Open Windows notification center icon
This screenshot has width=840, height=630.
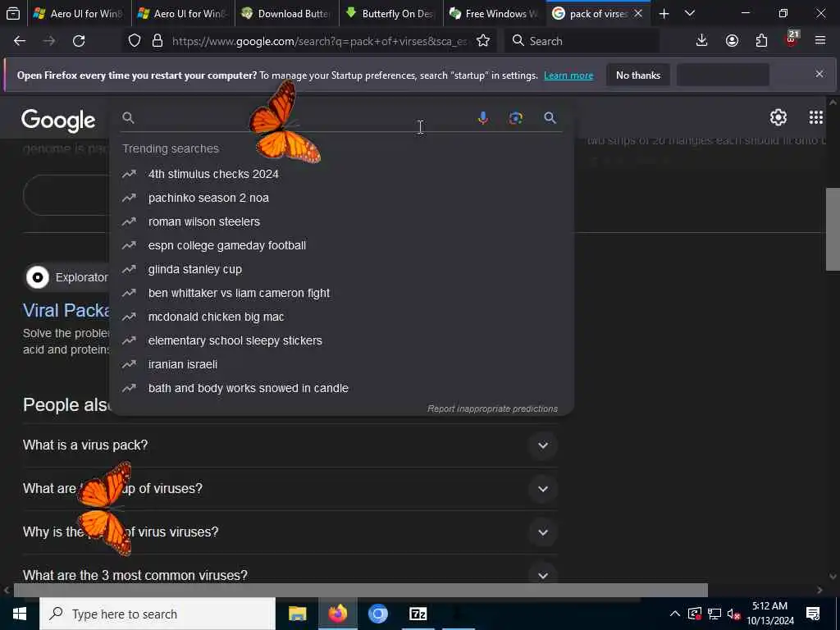[813, 614]
